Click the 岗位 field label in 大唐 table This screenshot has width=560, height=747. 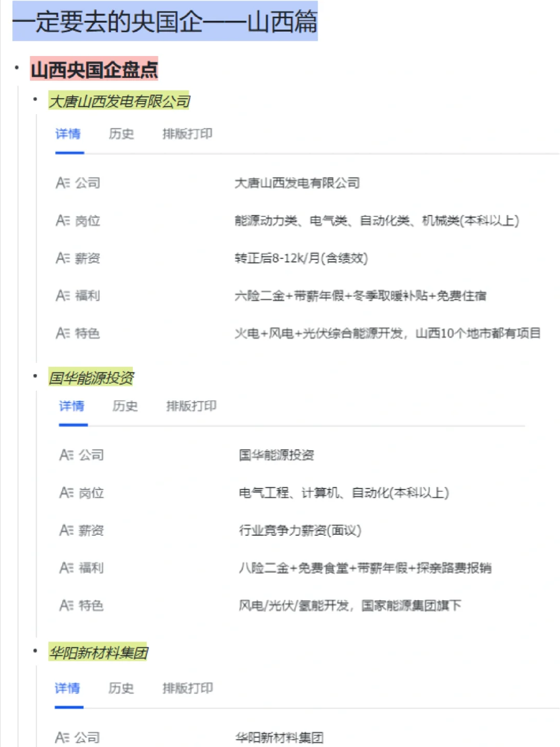coord(88,221)
